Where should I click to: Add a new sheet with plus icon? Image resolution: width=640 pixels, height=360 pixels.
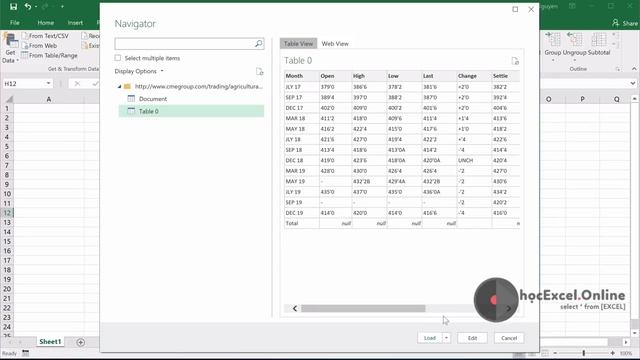(x=80, y=342)
